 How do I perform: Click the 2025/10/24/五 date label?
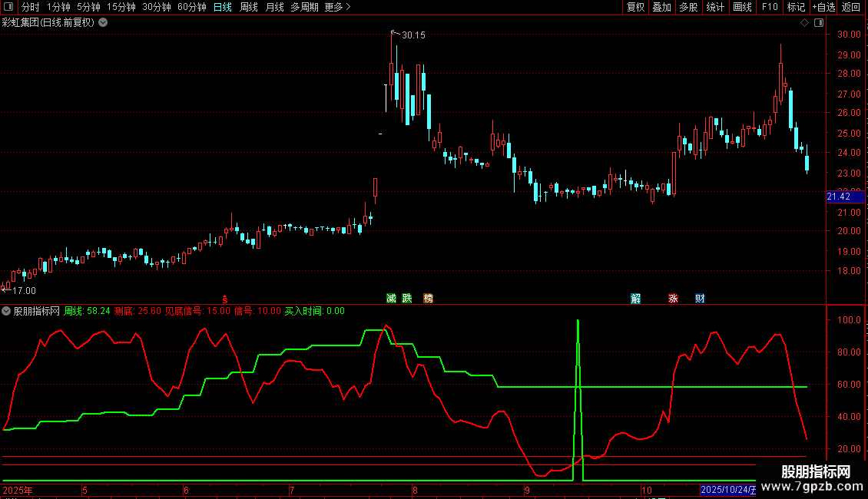pos(728,490)
